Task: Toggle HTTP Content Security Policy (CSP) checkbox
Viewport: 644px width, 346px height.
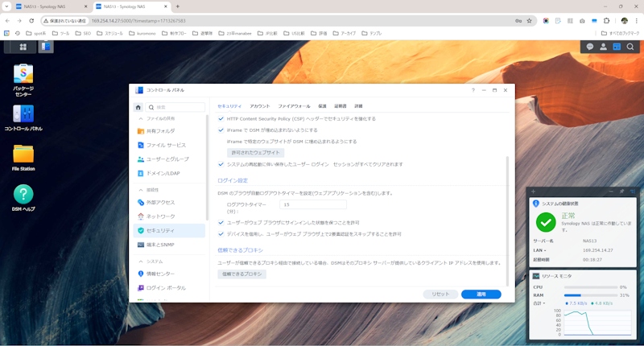Action: coord(221,118)
